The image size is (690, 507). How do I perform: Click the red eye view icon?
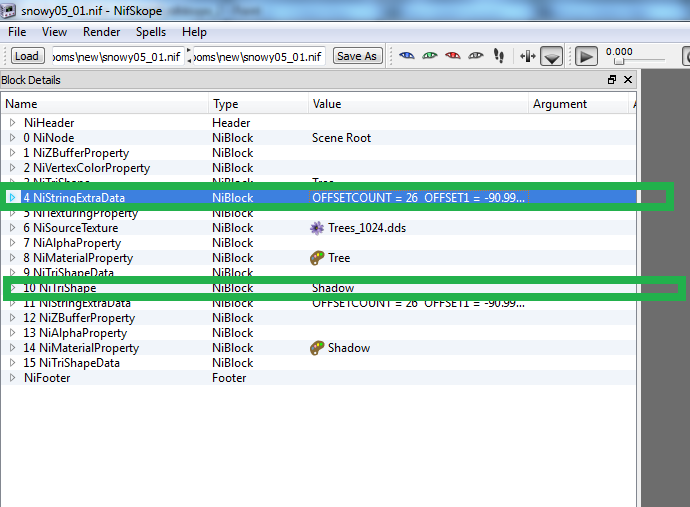pyautogui.click(x=452, y=56)
